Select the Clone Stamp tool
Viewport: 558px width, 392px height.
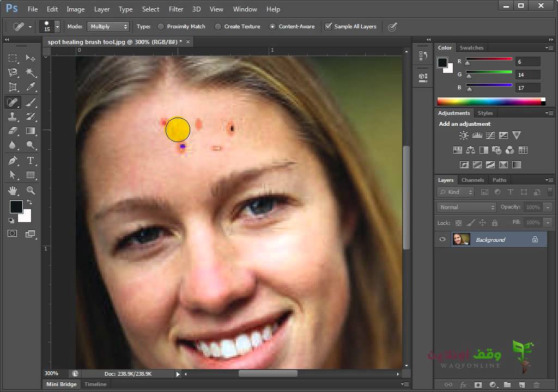[x=13, y=117]
